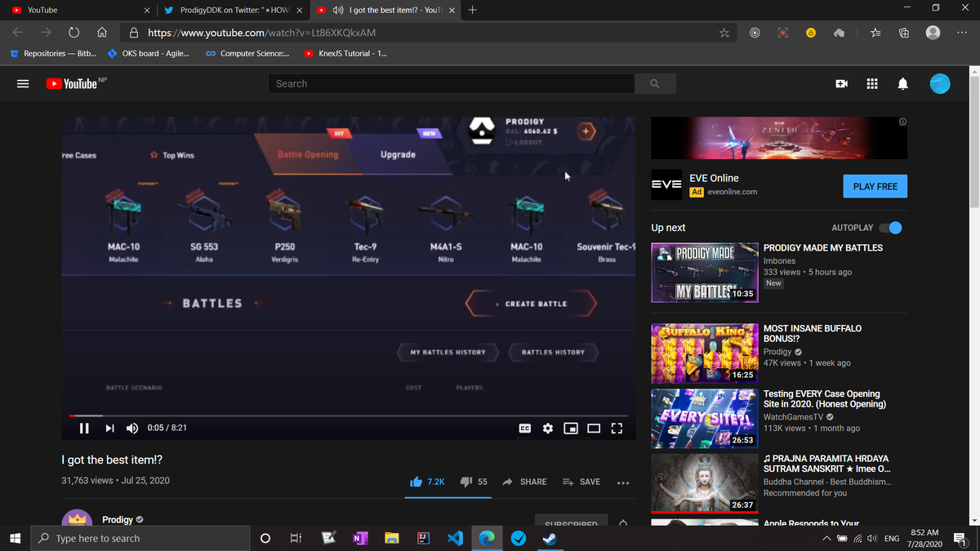Click the red screen recorder extension icon
980x551 pixels.
tap(782, 33)
